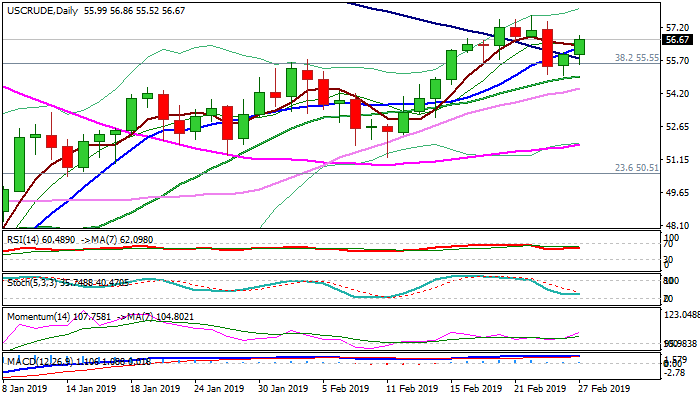700x400 pixels.
Task: Click the 56.67 current price tag
Action: 677,40
